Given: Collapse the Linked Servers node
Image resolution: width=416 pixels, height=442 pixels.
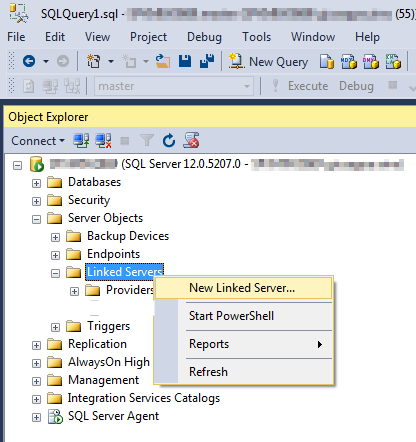Looking at the screenshot, I should click(x=55, y=273).
